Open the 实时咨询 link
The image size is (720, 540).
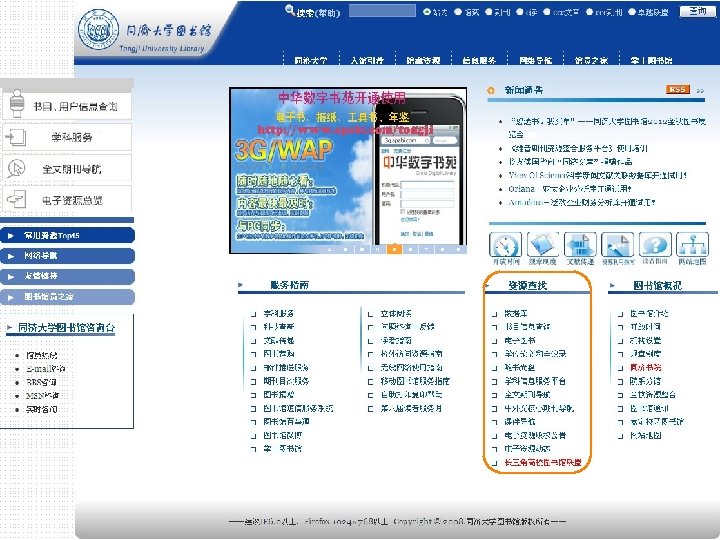click(x=41, y=409)
